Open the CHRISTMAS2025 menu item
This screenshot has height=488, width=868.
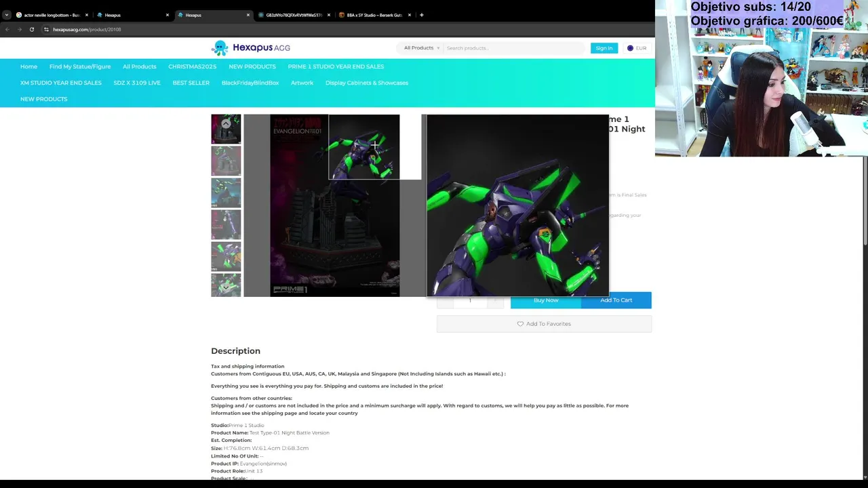click(x=193, y=66)
